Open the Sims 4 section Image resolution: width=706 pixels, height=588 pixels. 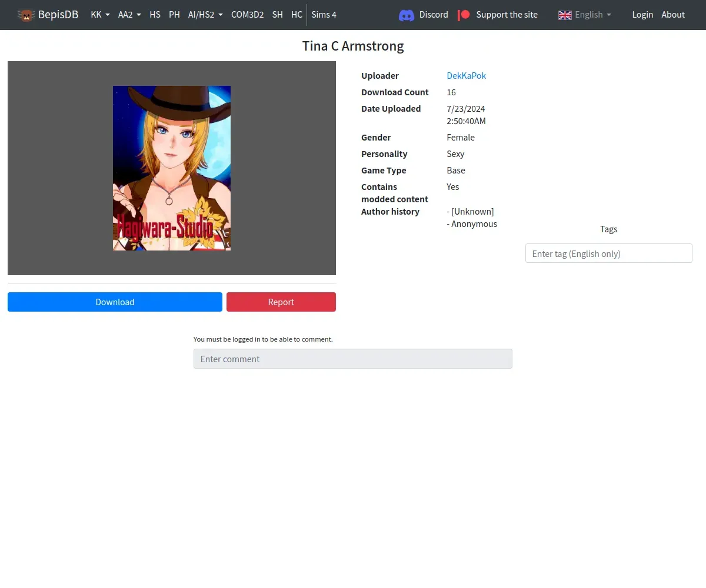click(324, 15)
